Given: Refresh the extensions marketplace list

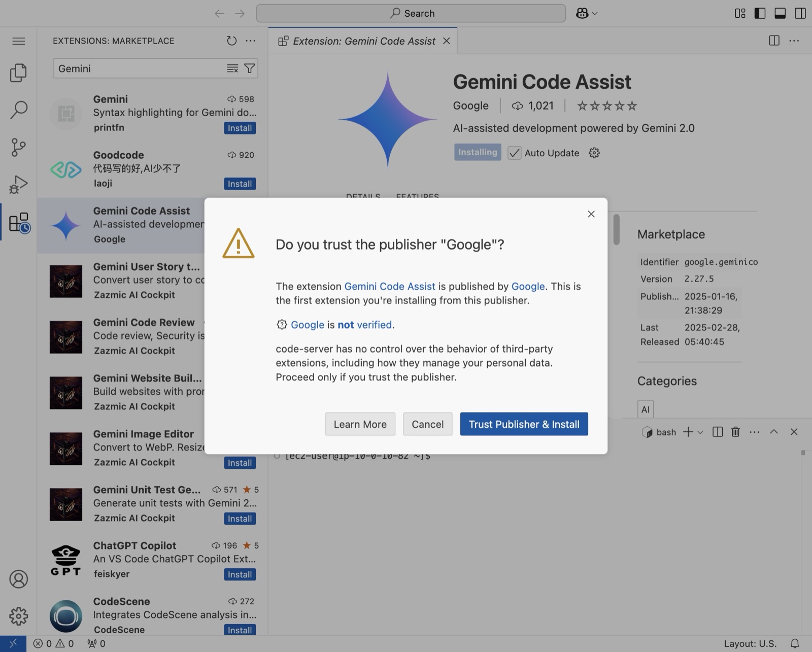Looking at the screenshot, I should (x=231, y=41).
